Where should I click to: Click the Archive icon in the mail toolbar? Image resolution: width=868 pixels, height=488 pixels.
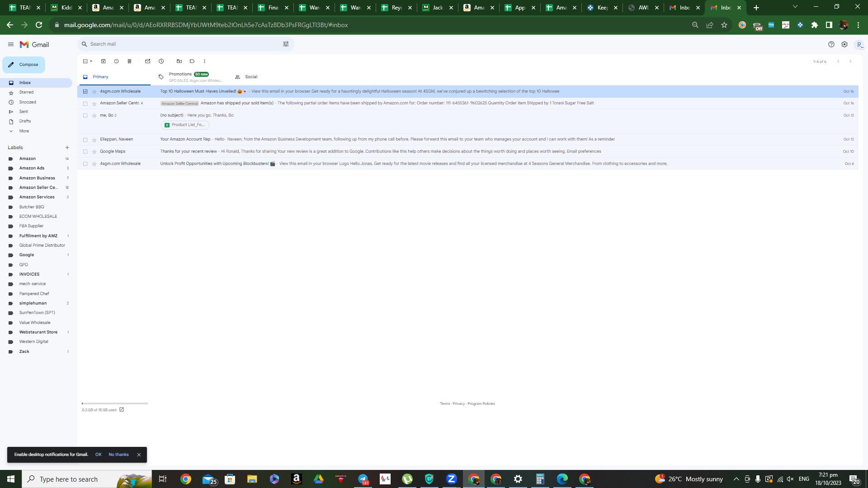point(103,61)
